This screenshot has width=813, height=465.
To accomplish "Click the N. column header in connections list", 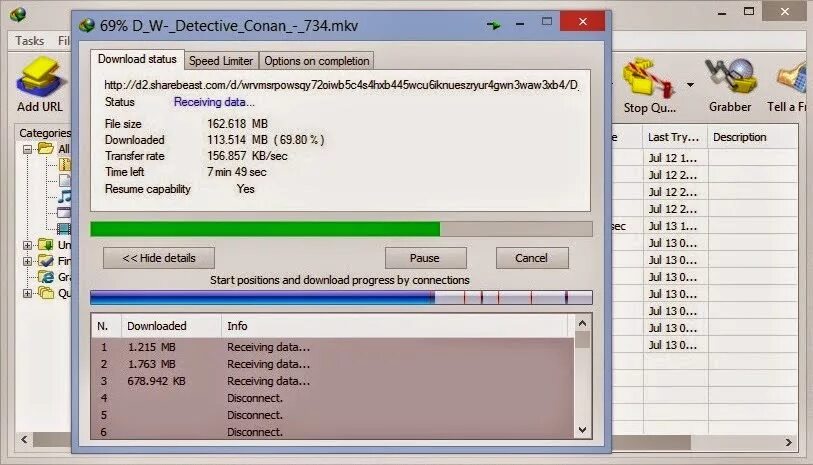I will (x=106, y=326).
